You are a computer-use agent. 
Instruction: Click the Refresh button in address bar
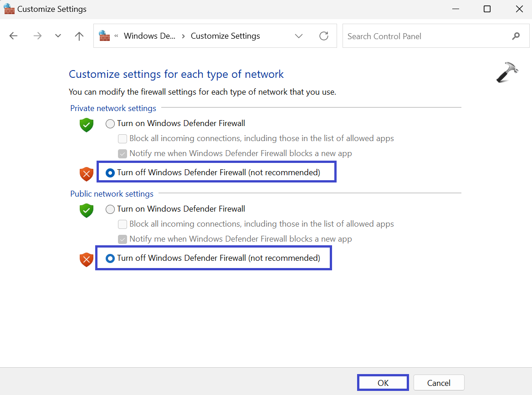coord(324,36)
